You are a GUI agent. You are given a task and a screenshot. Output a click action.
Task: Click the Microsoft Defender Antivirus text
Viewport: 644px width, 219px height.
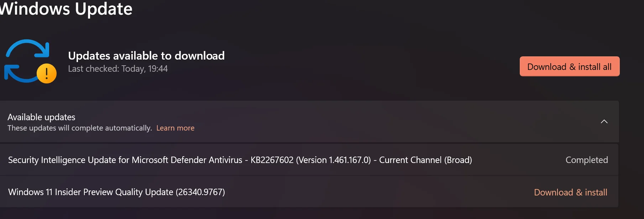pyautogui.click(x=187, y=160)
